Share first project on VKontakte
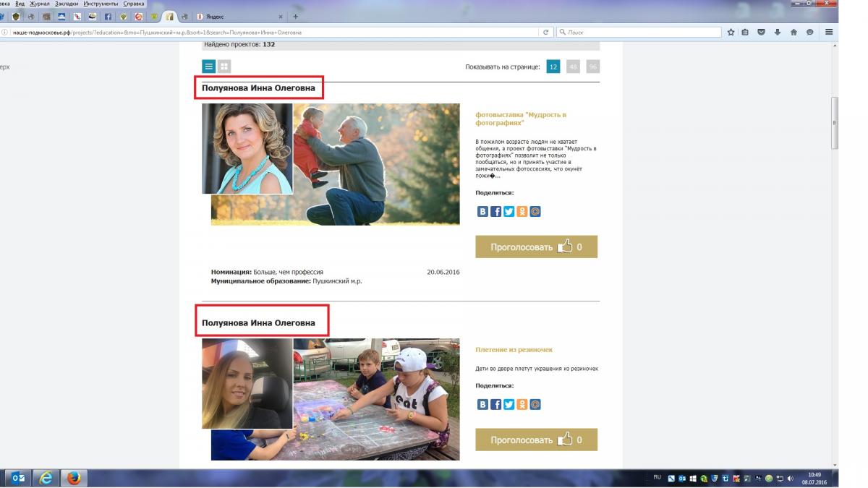This screenshot has height=488, width=868. pos(482,212)
